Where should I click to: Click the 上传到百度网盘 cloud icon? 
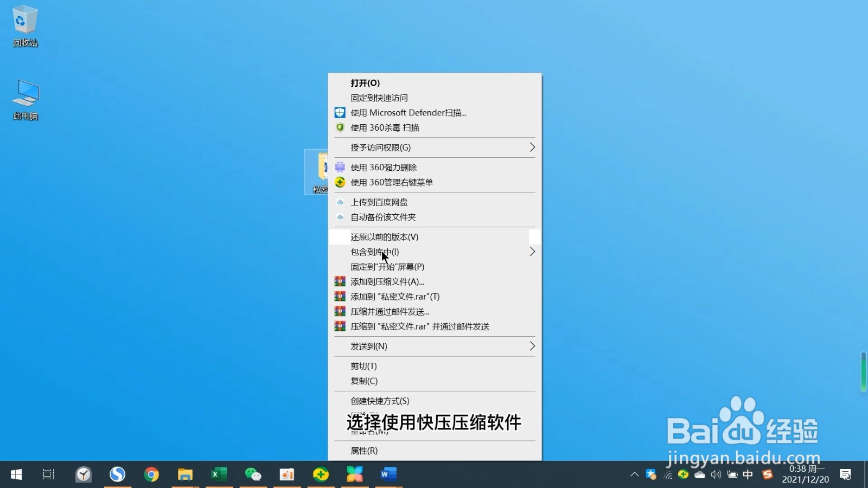tap(340, 202)
